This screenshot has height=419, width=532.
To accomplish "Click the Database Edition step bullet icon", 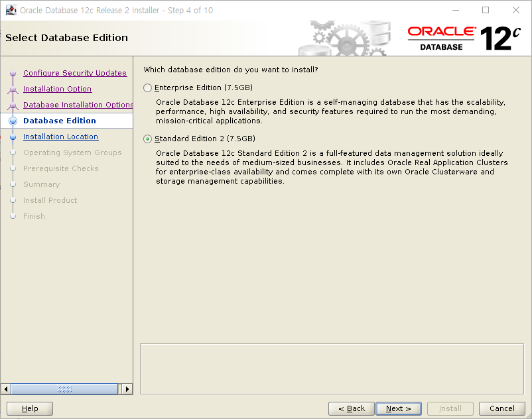I will [13, 121].
